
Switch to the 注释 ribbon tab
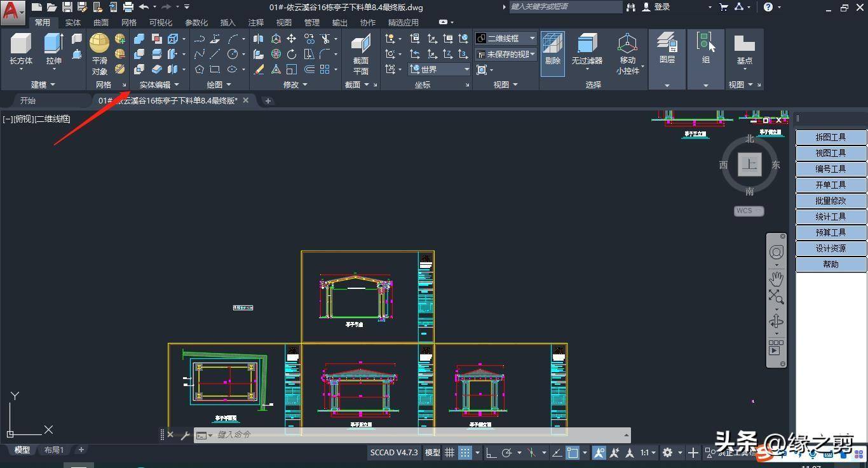256,22
